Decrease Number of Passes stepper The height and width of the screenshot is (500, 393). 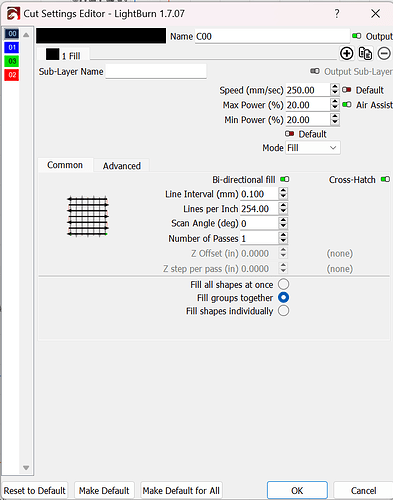pyautogui.click(x=283, y=241)
